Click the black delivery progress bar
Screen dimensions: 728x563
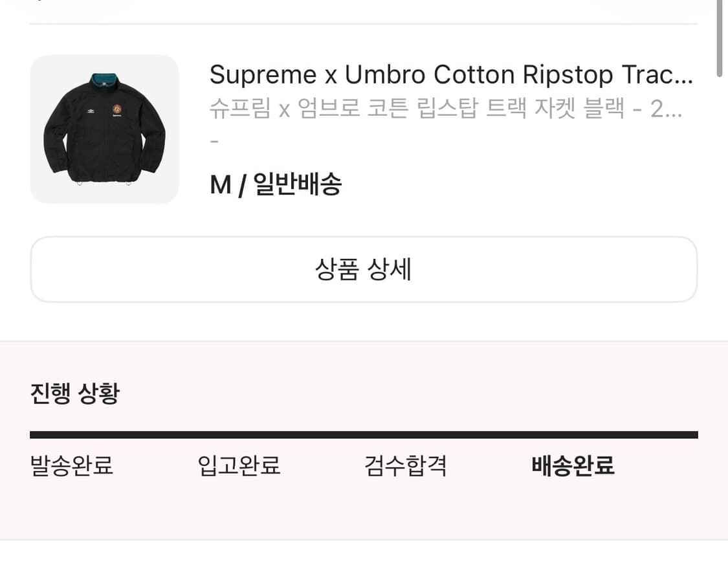364,435
